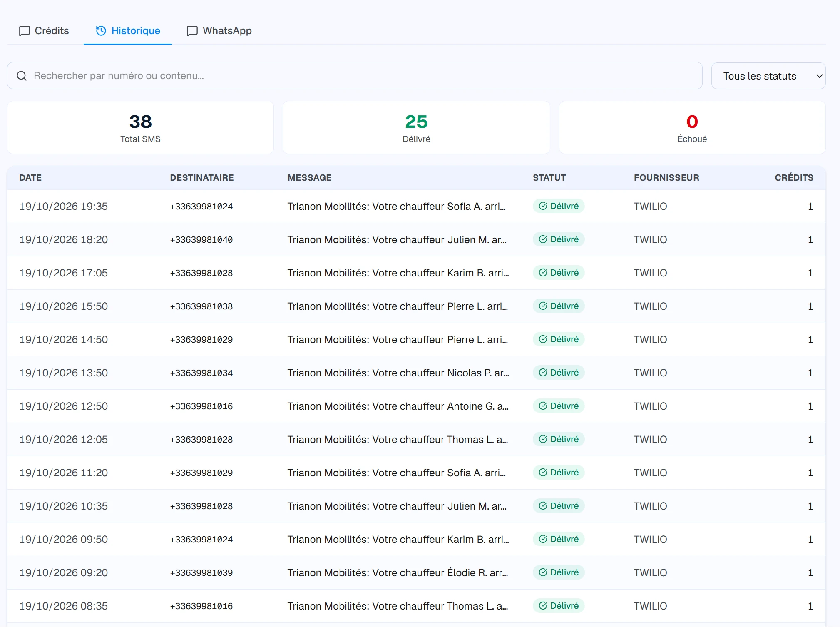This screenshot has height=627, width=840.
Task: Click the Délivré check icon for the 18:20 message
Action: [x=543, y=239]
